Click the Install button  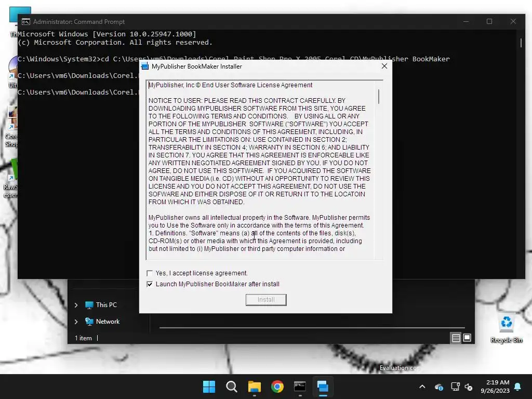pos(266,300)
